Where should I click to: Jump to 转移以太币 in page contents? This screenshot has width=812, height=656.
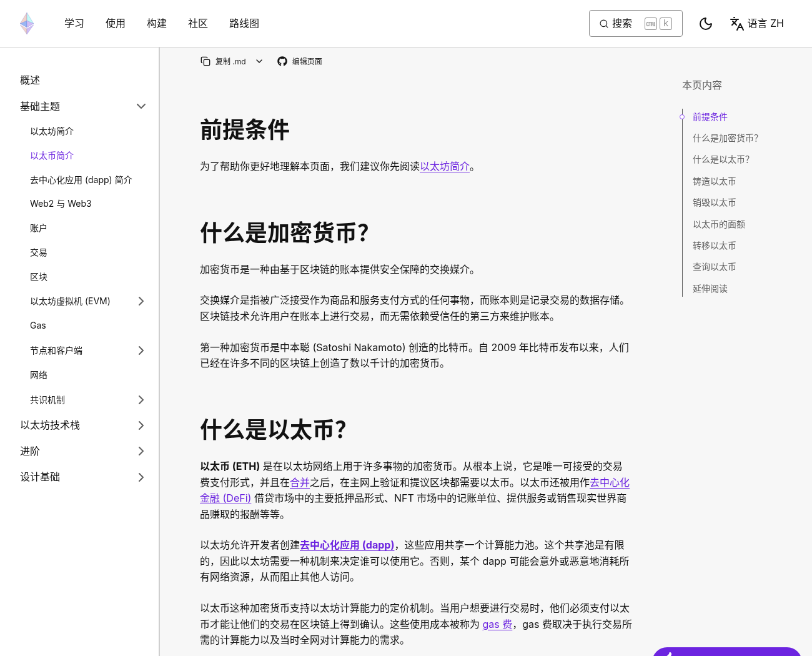click(x=715, y=246)
